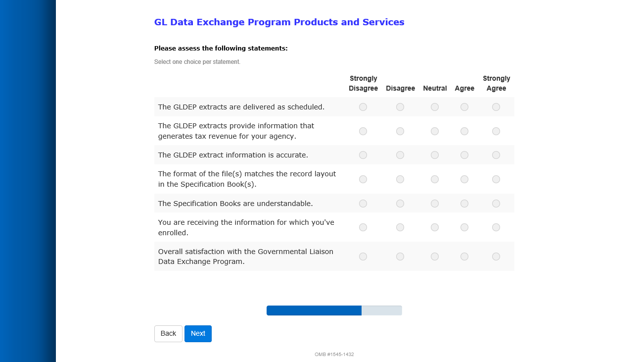Mark Agree for receiving enrolled information
Viewport: 644px width, 362px height.
[464, 227]
